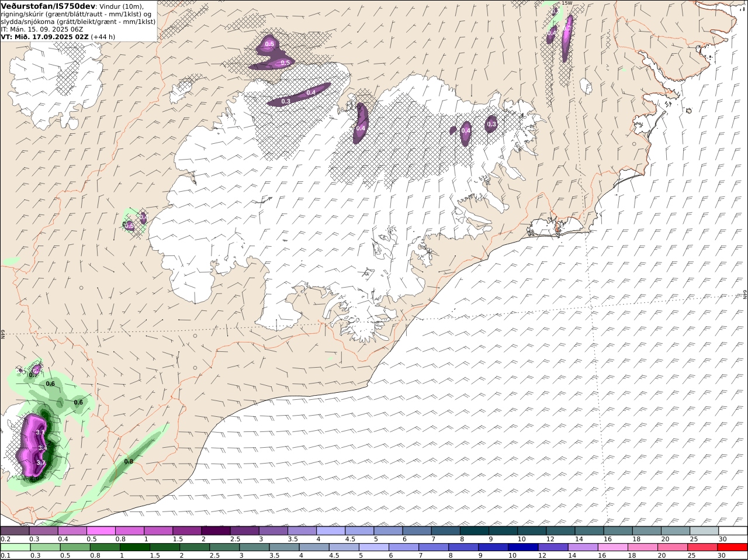Select the lavender 5–6 rain legend swatch
Screen dimensions: 748x560
[x=374, y=547]
